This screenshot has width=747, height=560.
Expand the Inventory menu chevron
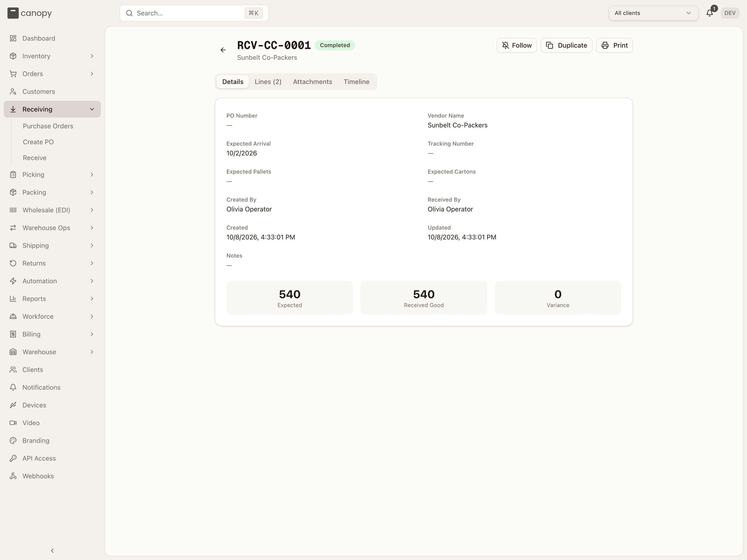[92, 56]
